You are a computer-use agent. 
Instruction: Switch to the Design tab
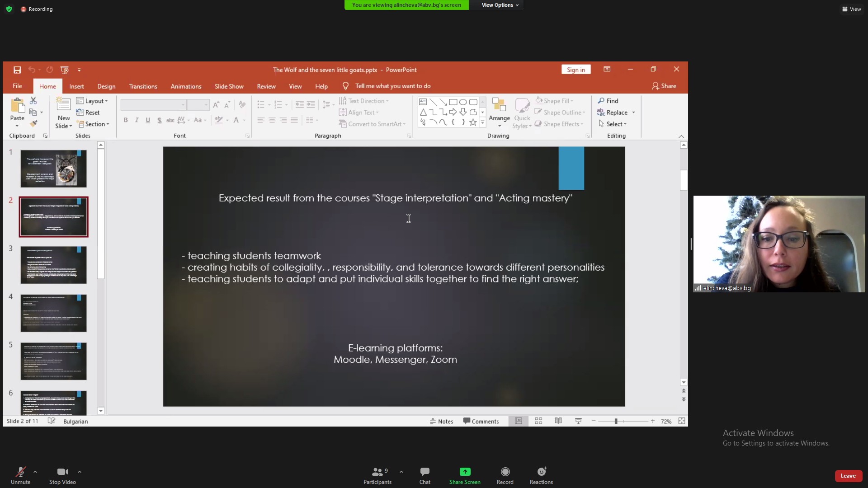106,86
